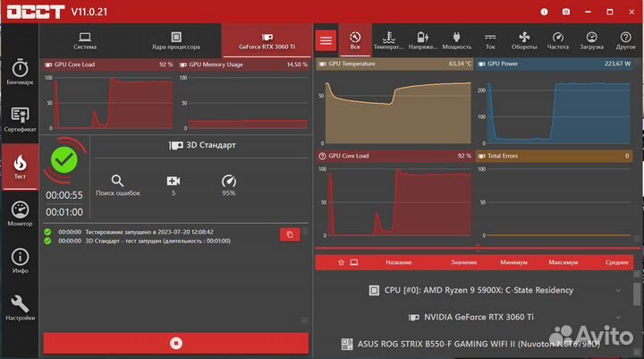Click the Total Errors graph header
Viewport: 644px width, 359px height.
click(554, 156)
